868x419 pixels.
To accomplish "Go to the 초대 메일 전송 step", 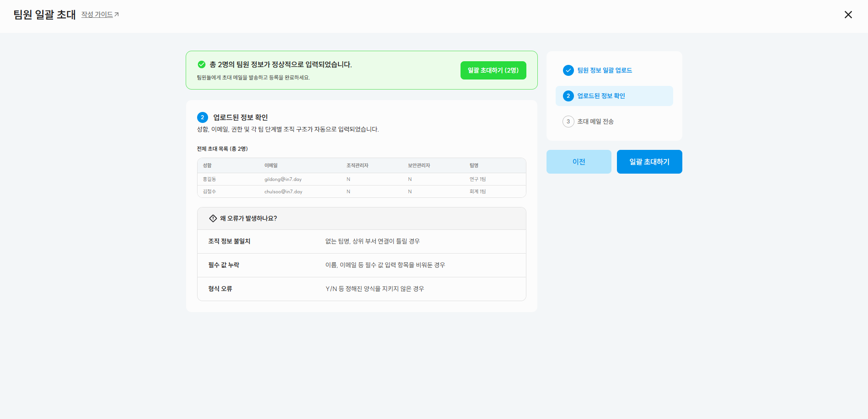I will pos(595,122).
